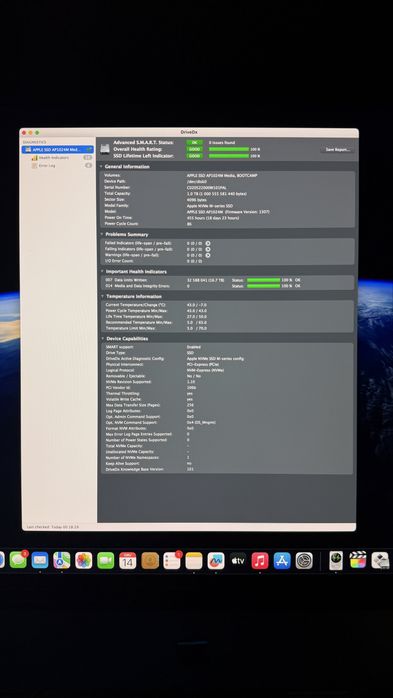The image size is (393, 698).
Task: Open Photos from the Dock
Action: [x=84, y=560]
